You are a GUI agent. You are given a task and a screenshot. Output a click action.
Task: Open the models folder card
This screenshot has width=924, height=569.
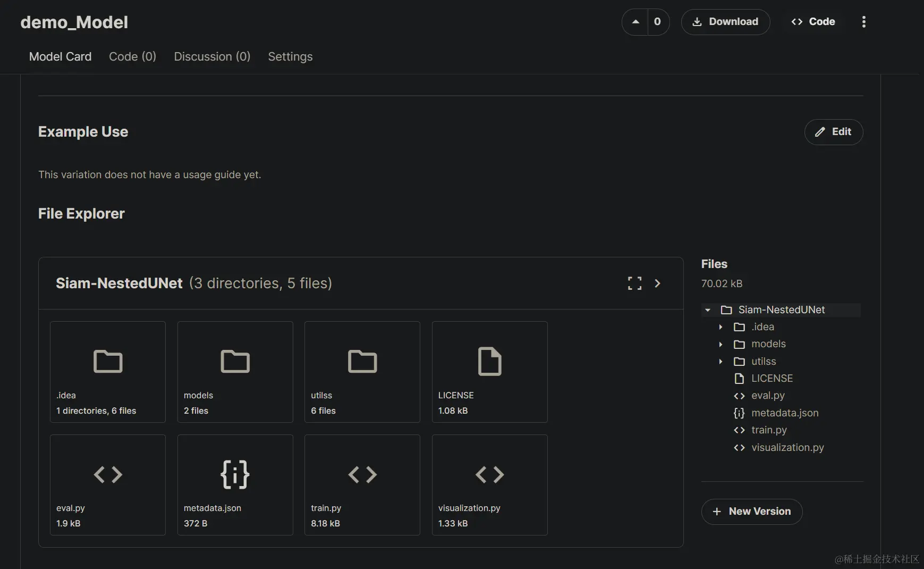[x=235, y=372]
